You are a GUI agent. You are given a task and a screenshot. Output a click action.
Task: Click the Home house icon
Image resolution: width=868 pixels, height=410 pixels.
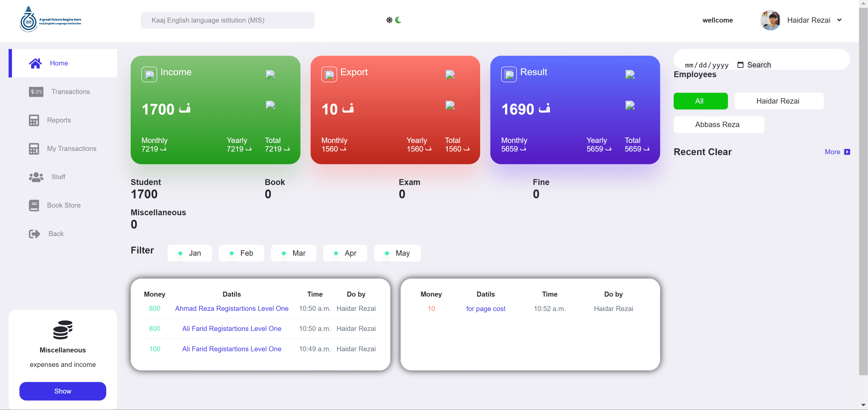click(35, 63)
